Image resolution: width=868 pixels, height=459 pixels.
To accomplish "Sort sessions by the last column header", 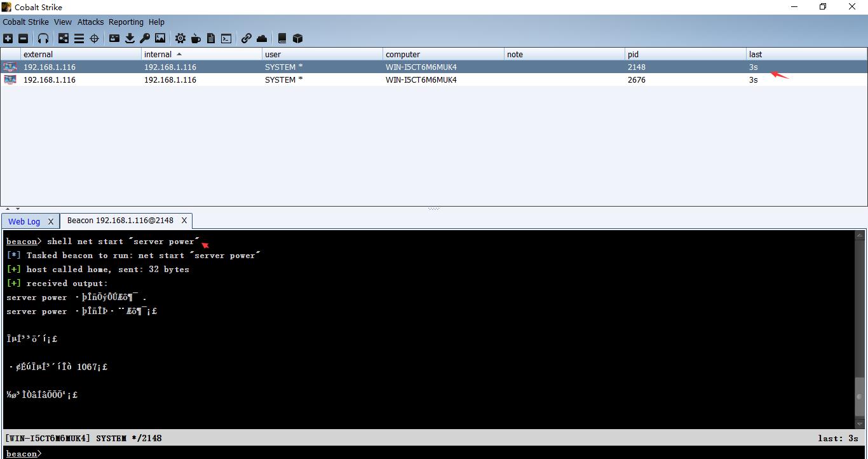I will (806, 54).
